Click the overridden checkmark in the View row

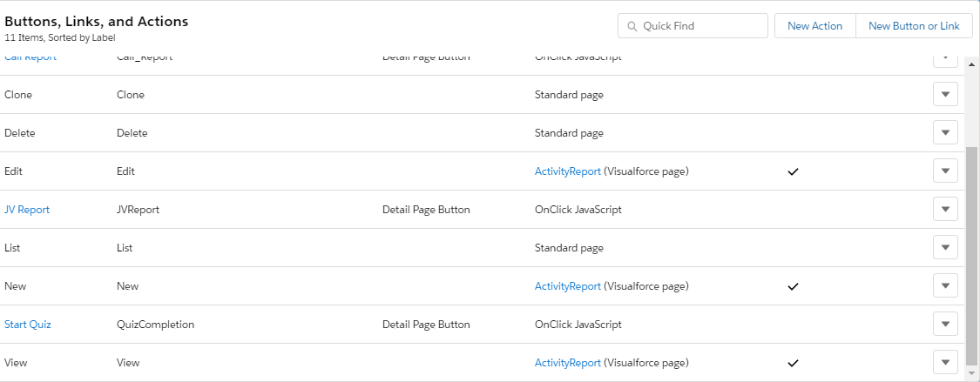[793, 363]
